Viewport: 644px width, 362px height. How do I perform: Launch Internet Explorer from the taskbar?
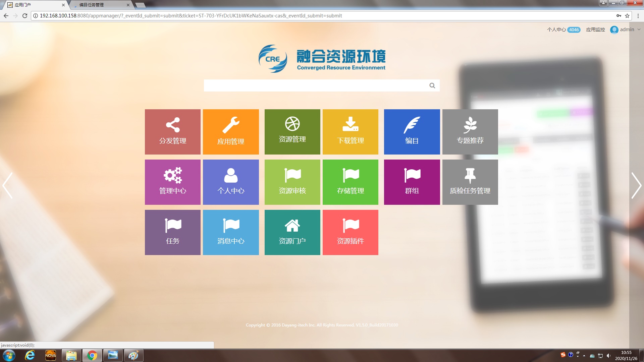coord(30,355)
